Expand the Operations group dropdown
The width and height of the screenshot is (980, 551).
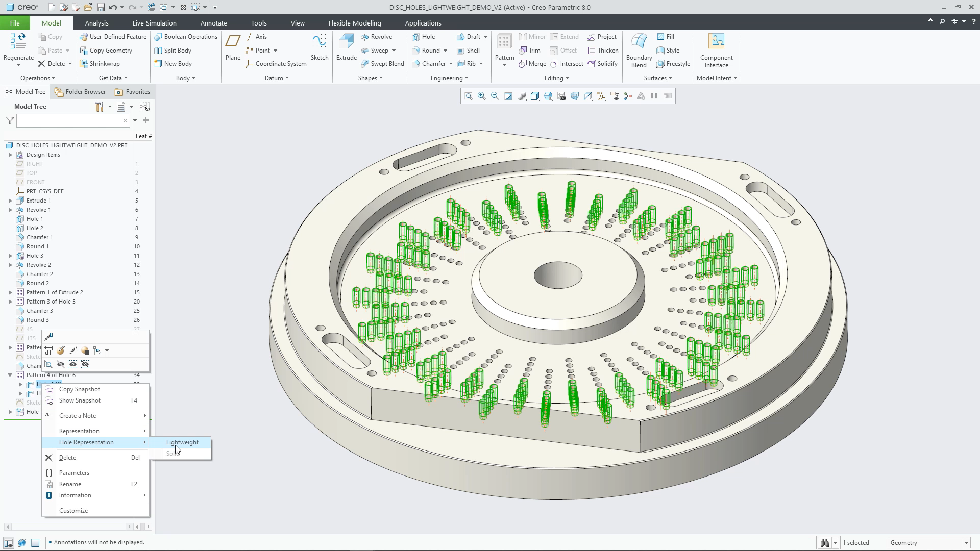click(x=38, y=78)
